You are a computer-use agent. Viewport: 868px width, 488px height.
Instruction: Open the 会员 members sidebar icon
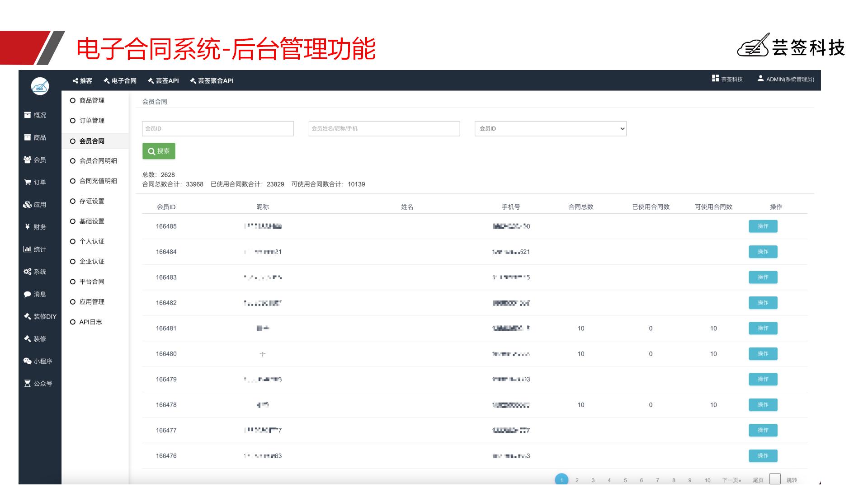[27, 160]
